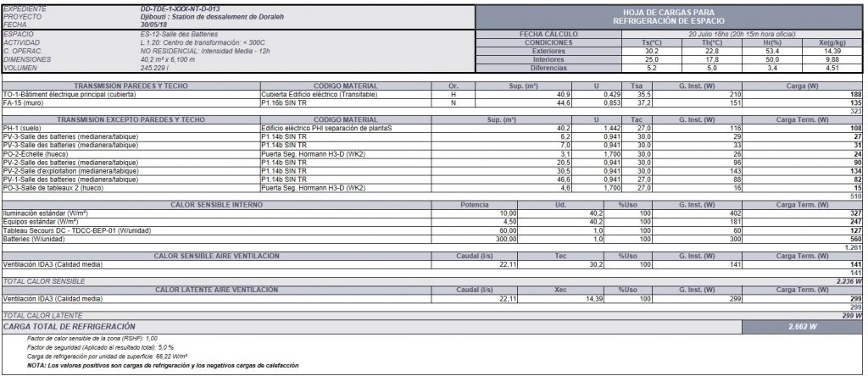Click 'TRANSMISIÓN PAREDES Y TECHO' section header
868x376 pixels.
(x=131, y=86)
